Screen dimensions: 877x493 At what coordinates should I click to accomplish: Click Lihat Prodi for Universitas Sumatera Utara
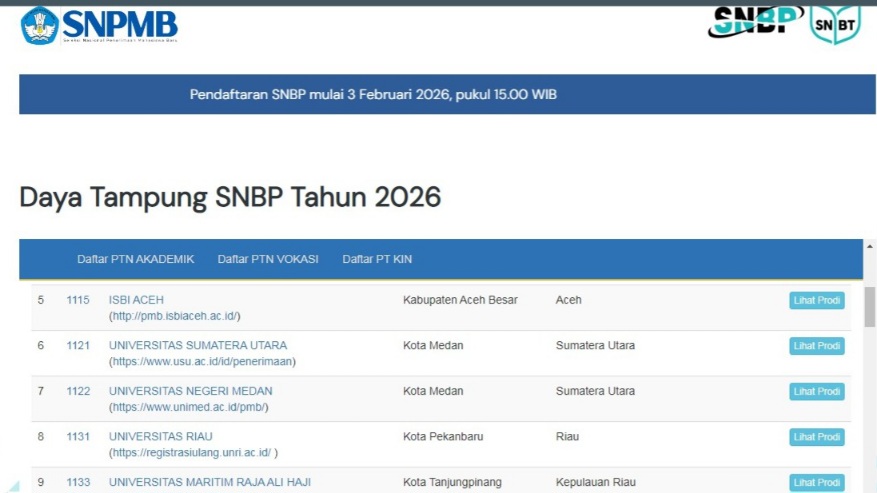pos(817,346)
